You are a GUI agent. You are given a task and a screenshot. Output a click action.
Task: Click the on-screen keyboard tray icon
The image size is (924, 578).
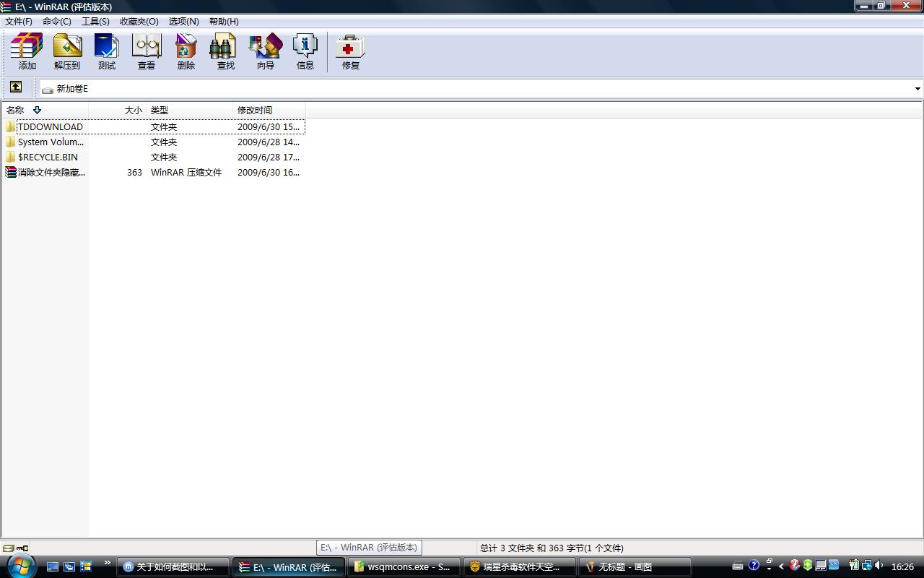coord(737,566)
